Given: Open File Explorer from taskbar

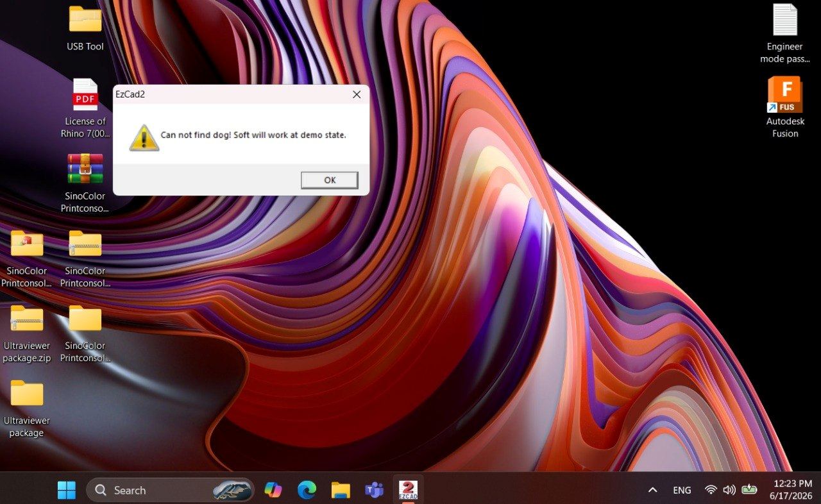Looking at the screenshot, I should click(341, 490).
